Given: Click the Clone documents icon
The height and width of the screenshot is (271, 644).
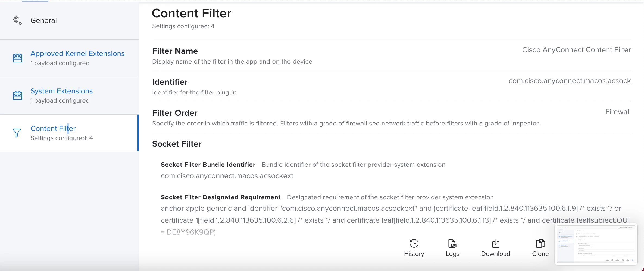Looking at the screenshot, I should tap(540, 243).
